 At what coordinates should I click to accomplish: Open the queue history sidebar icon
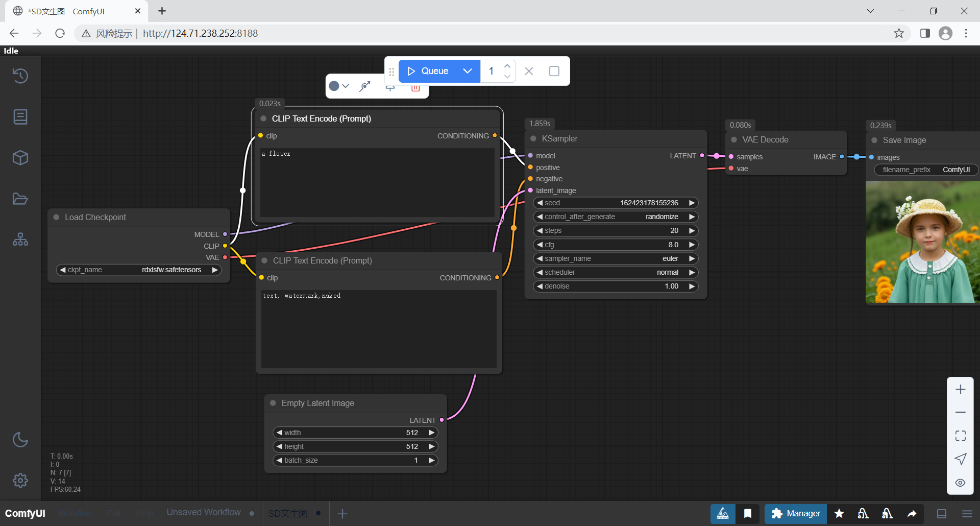(x=20, y=76)
